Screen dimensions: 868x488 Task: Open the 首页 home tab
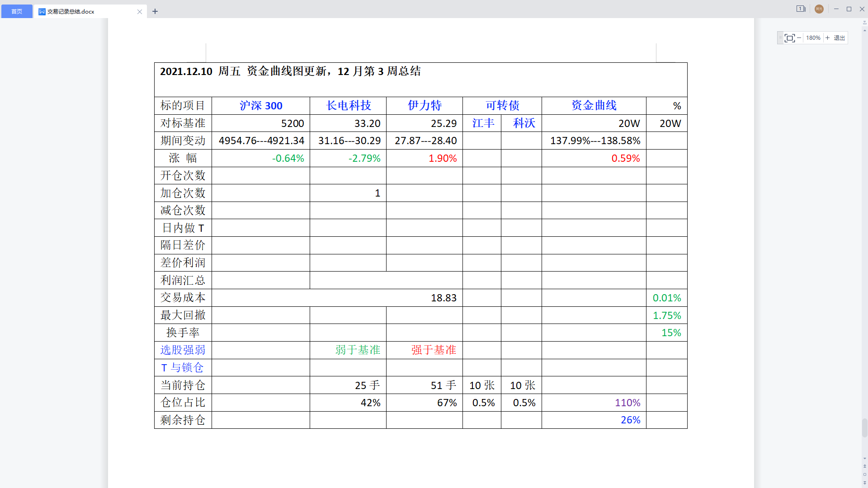pyautogui.click(x=17, y=11)
